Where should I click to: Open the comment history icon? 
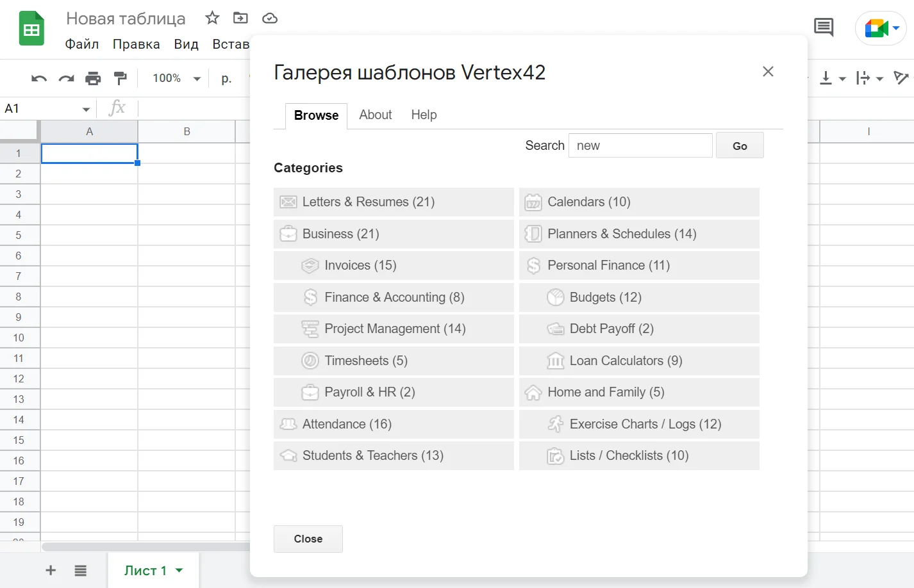[824, 28]
